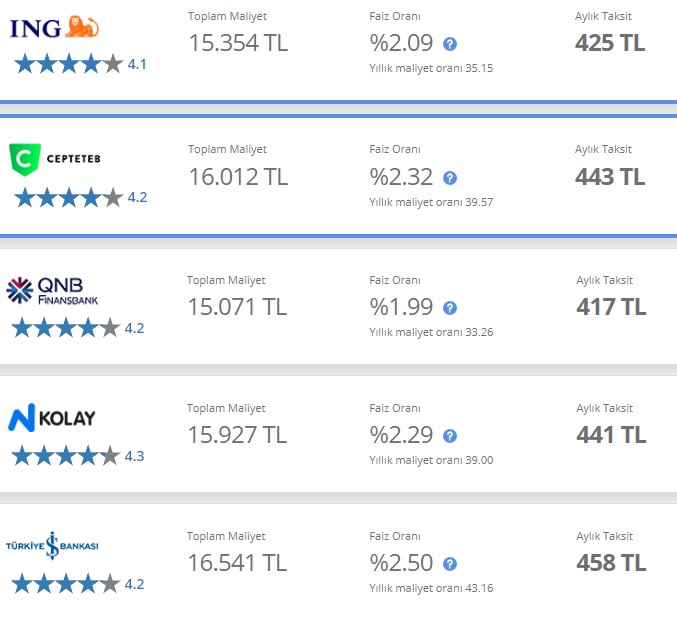This screenshot has width=677, height=618.
Task: Click the N Kolay logo
Action: [52, 418]
